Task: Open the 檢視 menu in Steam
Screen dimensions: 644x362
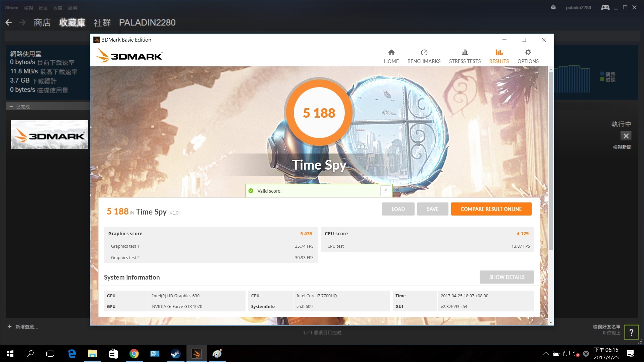Action: pos(29,8)
